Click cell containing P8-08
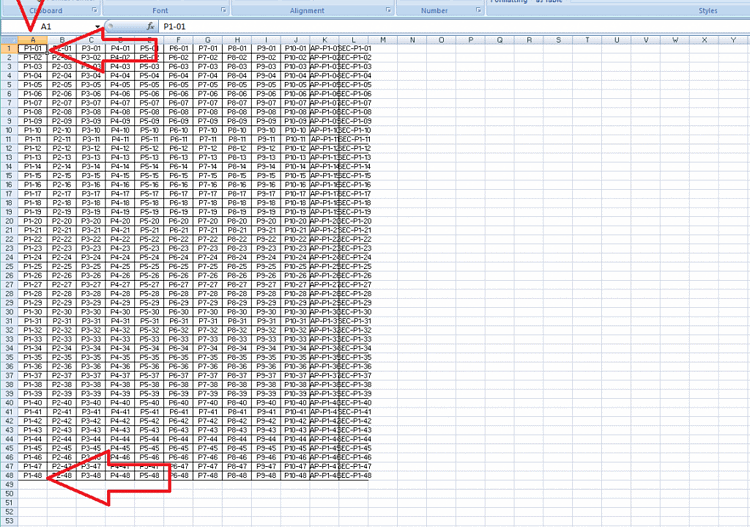Viewport: 750px width, 527px height. (x=237, y=112)
